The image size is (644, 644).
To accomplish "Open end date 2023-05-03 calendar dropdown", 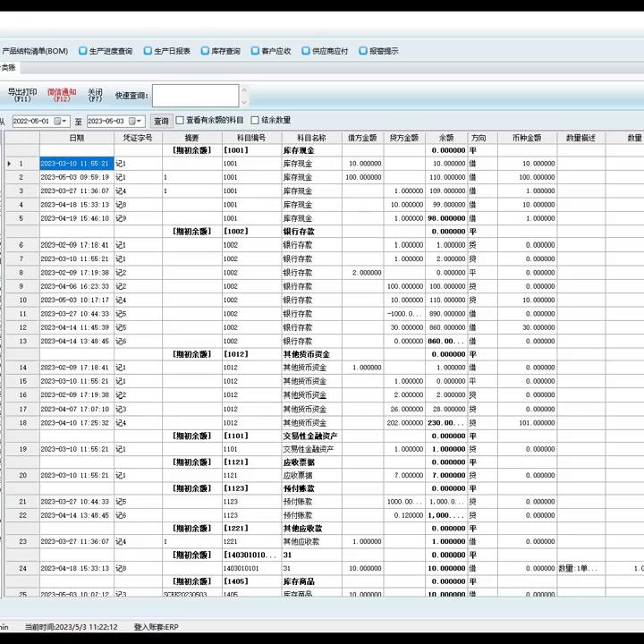I will click(x=136, y=121).
